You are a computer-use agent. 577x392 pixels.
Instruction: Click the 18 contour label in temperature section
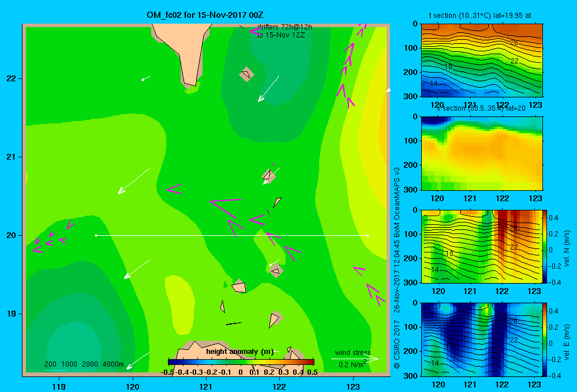(x=448, y=67)
